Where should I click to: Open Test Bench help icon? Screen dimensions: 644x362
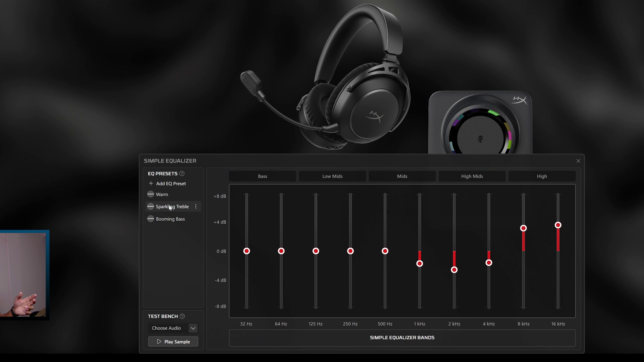[182, 316]
